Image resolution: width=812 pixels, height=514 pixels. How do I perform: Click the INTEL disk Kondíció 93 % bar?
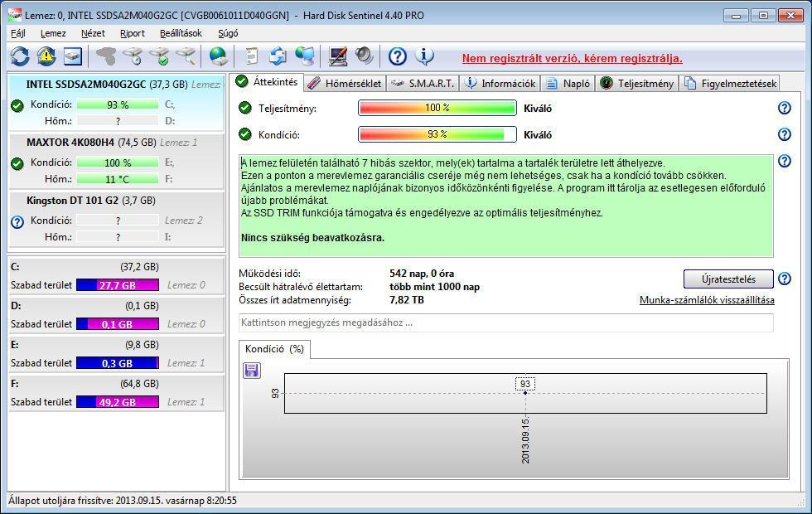[118, 104]
